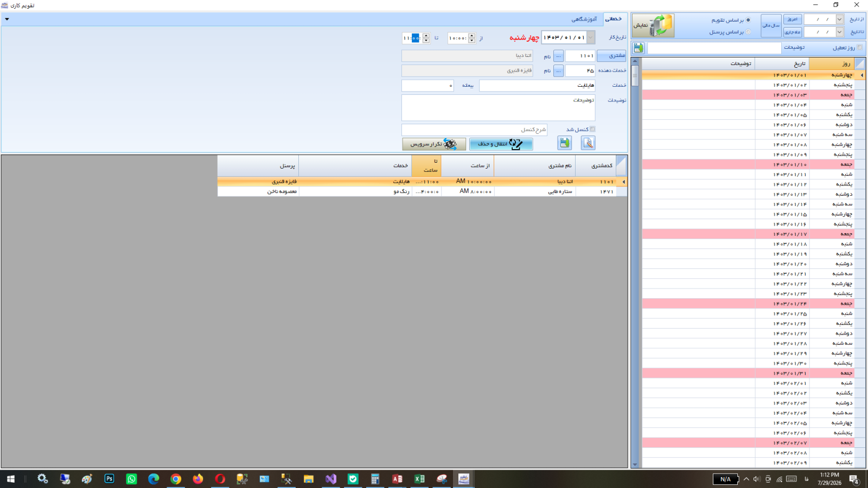Click the سال مالی fiscal year button

pos(771,25)
